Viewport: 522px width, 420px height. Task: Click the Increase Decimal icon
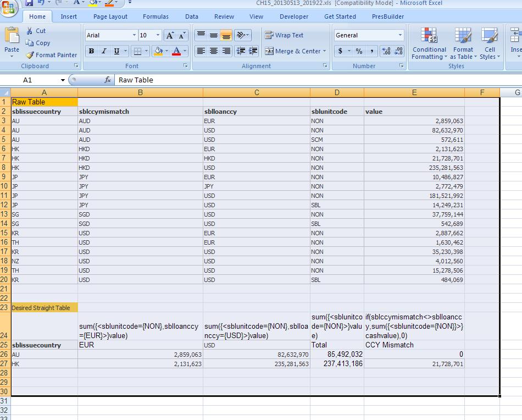pyautogui.click(x=386, y=51)
